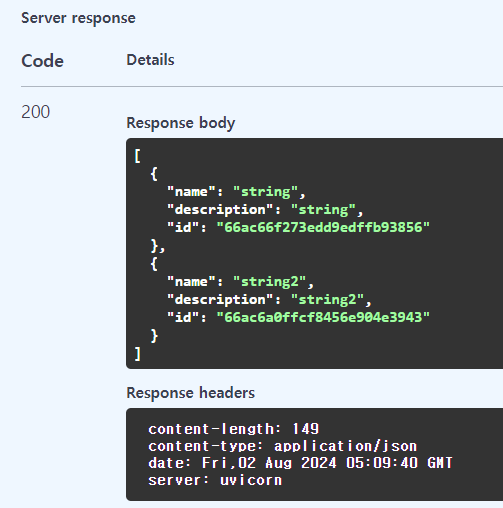
Task: Click the "Code" column header
Action: [42, 61]
